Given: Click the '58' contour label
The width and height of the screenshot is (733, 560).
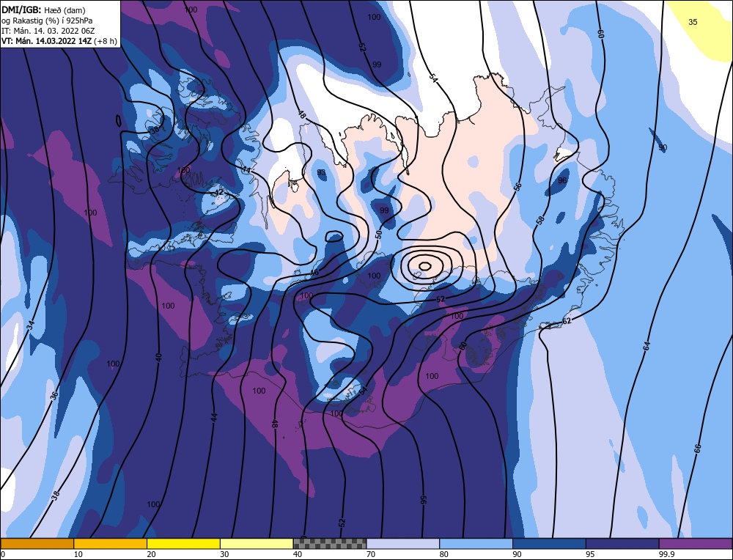Looking at the screenshot, I should pyautogui.click(x=540, y=219).
